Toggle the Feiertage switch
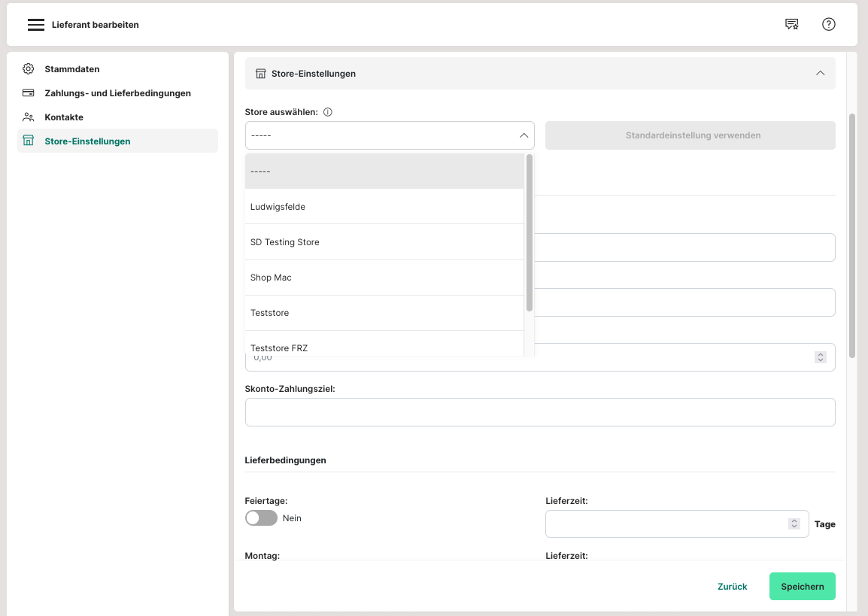The height and width of the screenshot is (616, 868). click(x=261, y=518)
